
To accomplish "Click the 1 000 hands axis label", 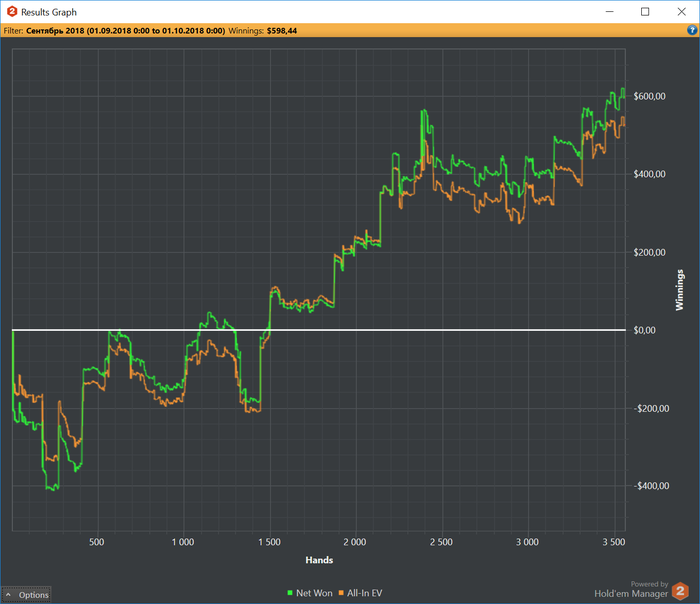I will pyautogui.click(x=183, y=542).
